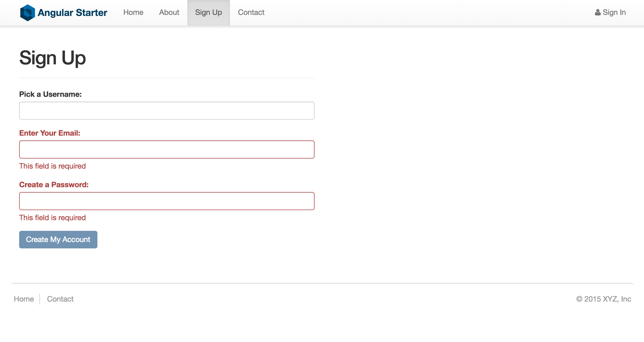Click the hexagon Angular Starter logo icon
This screenshot has width=644, height=342.
click(27, 12)
